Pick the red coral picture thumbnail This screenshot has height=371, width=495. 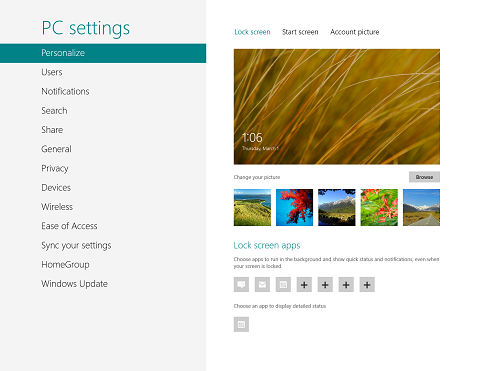(x=295, y=207)
